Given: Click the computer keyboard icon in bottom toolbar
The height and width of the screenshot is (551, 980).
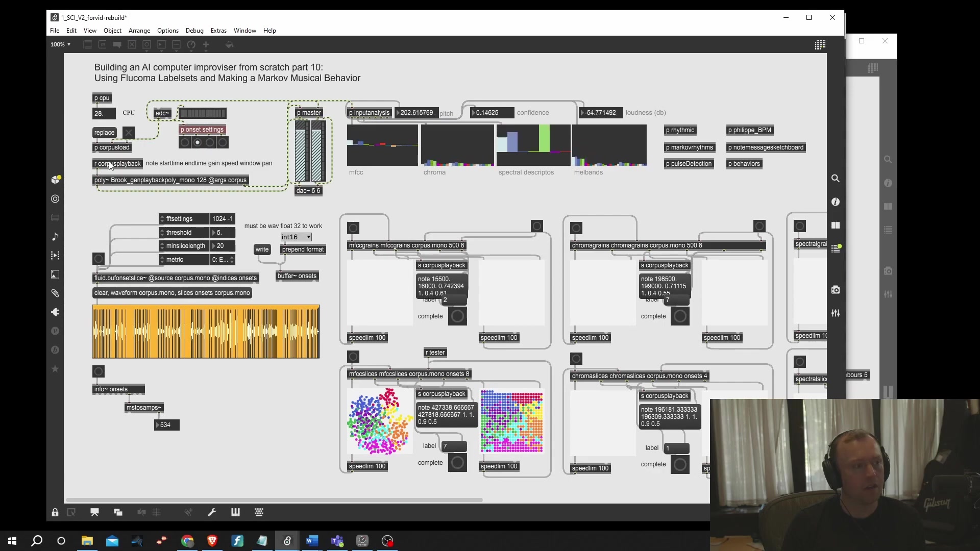Looking at the screenshot, I should pos(259,512).
